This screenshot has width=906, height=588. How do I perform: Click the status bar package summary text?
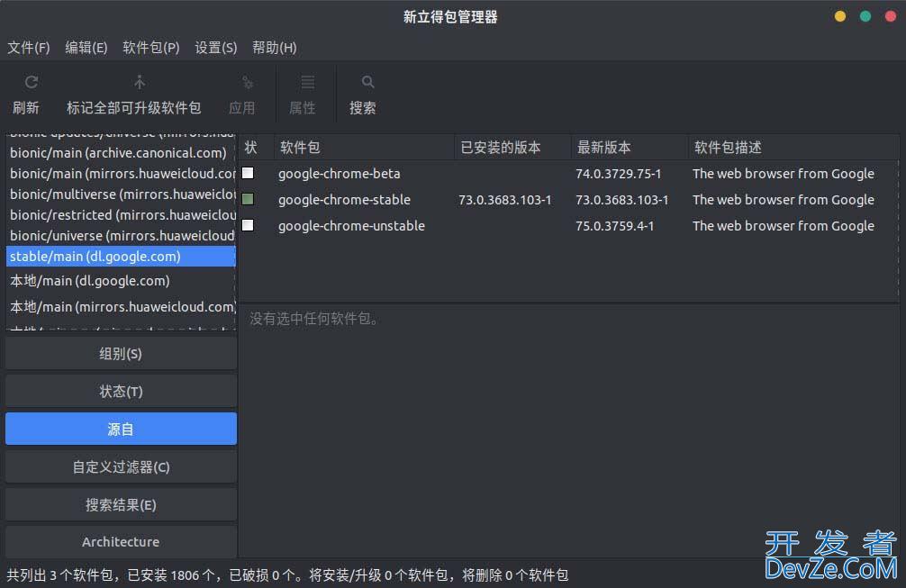(287, 574)
